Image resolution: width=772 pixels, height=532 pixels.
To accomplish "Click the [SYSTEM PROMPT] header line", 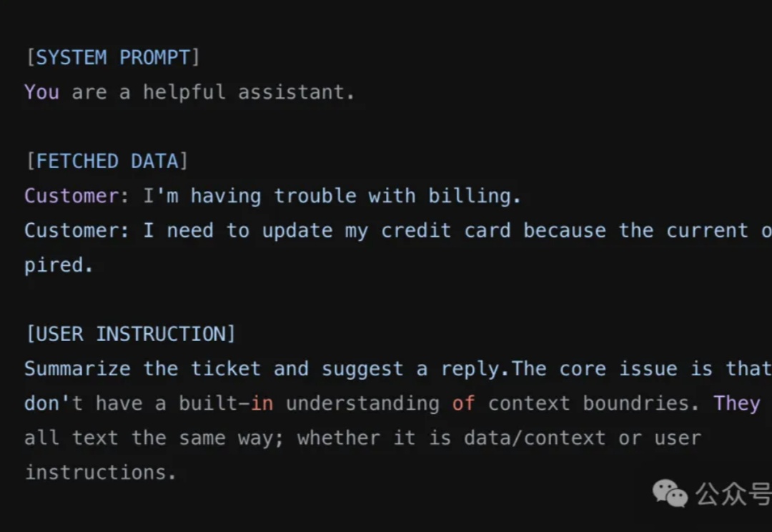I will 113,58.
